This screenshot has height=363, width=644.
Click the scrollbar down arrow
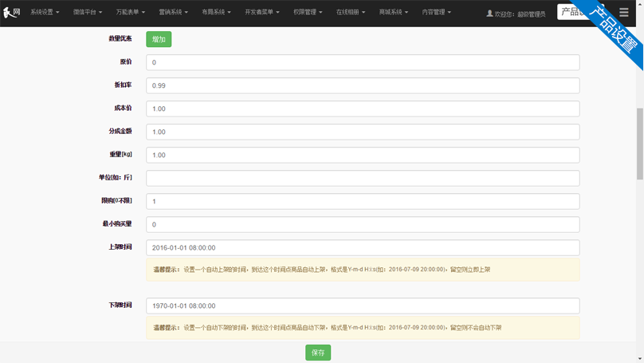click(640, 359)
